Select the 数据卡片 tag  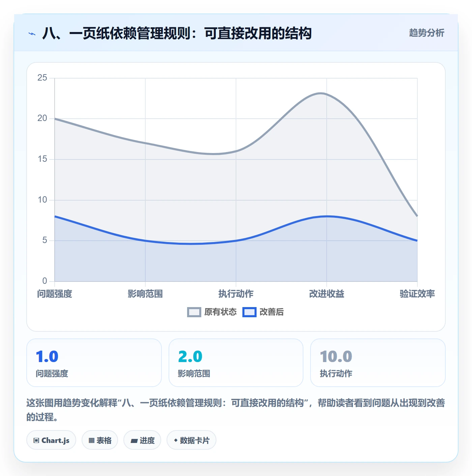coord(191,440)
